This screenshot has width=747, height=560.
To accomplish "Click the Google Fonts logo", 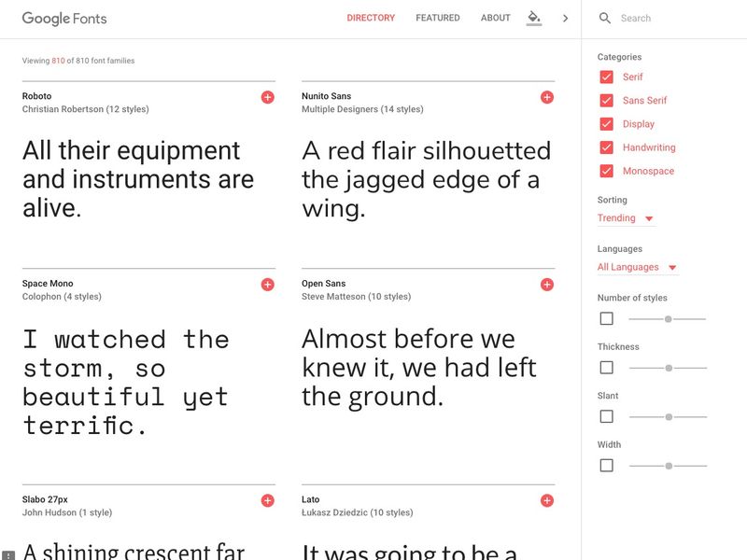I will pyautogui.click(x=64, y=19).
